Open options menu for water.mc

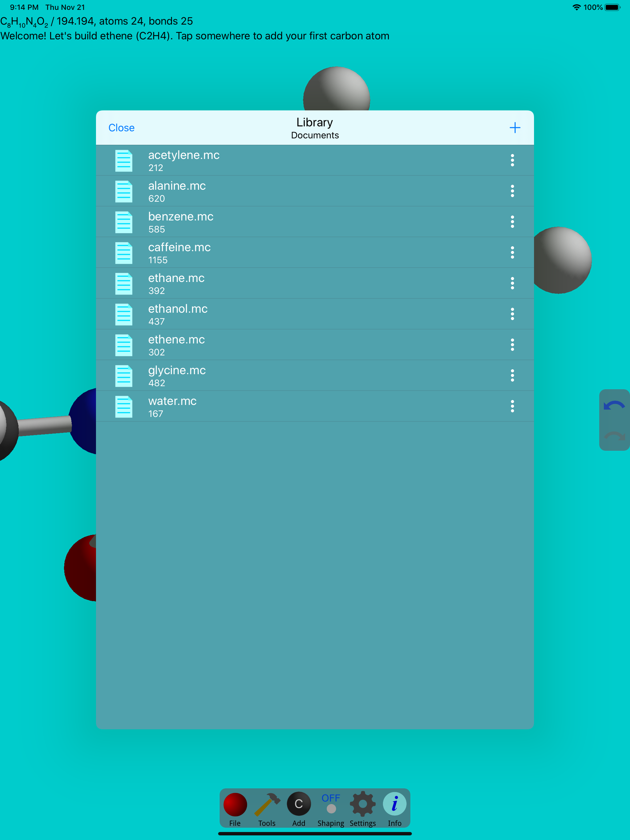pyautogui.click(x=512, y=406)
